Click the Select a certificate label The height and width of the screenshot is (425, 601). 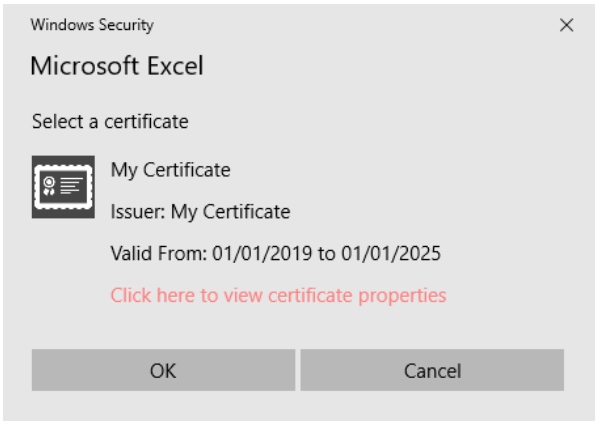tap(110, 121)
